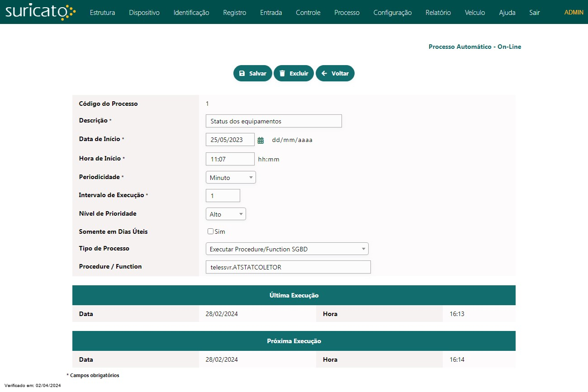Click Sair to log out
The image size is (588, 392).
click(534, 13)
